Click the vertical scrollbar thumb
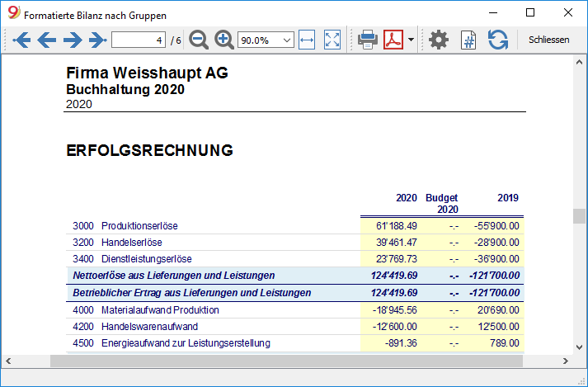588x387 pixels. (x=579, y=216)
